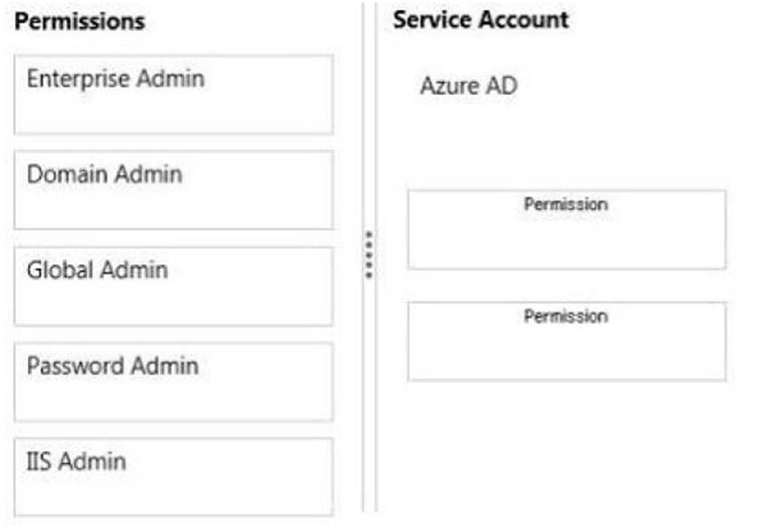Select the Azure AD service account label

(469, 87)
